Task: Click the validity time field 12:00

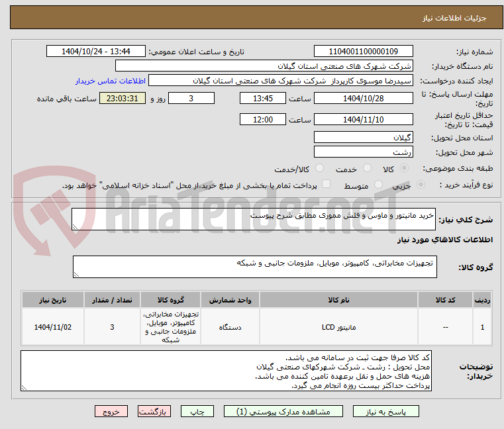Action: coord(263,119)
